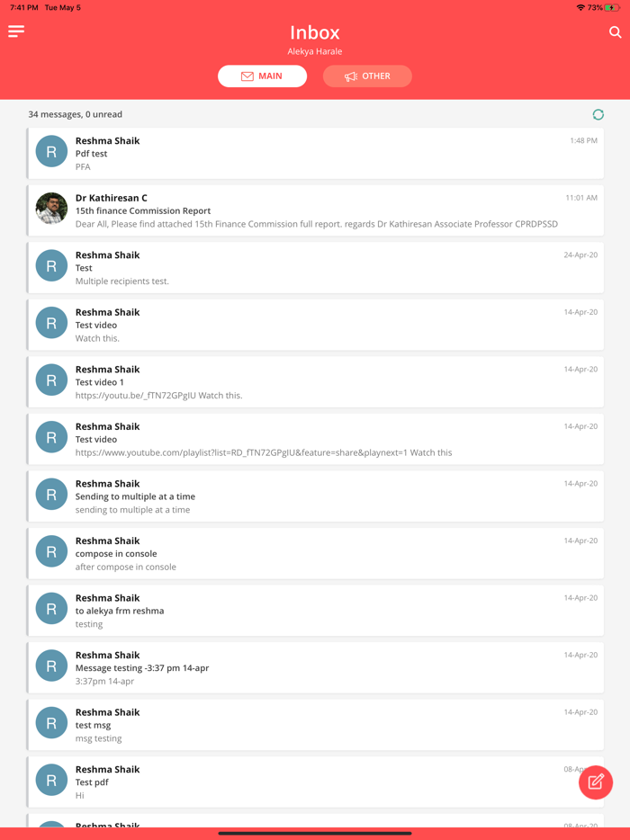Open the 'compose in console' message
Image resolution: width=630 pixels, height=840 pixels.
[x=315, y=553]
